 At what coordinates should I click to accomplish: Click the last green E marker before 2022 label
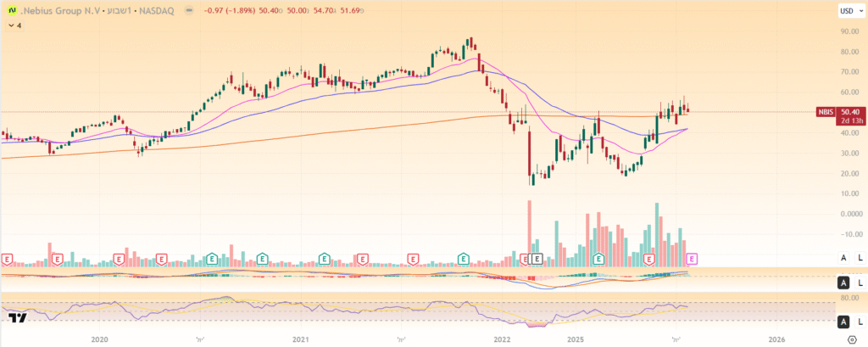(464, 258)
